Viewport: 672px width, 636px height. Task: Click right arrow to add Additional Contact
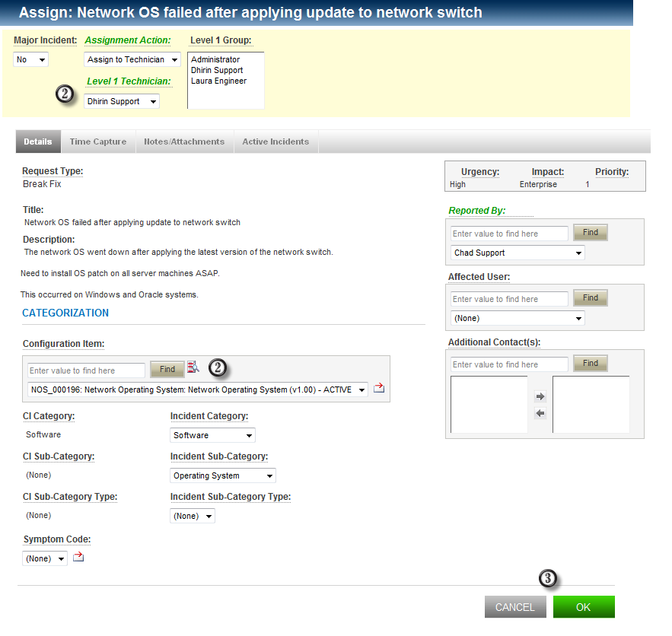(x=540, y=397)
